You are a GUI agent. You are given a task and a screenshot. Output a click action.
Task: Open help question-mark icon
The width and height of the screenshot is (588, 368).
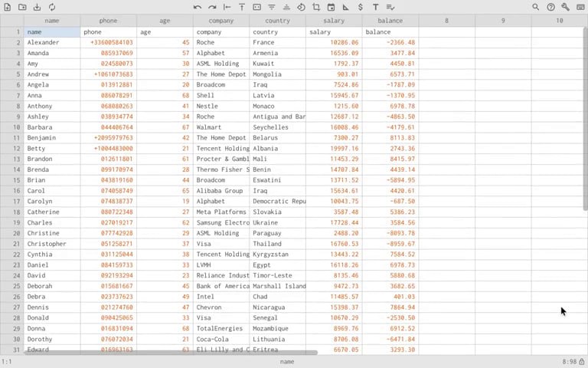coord(550,7)
